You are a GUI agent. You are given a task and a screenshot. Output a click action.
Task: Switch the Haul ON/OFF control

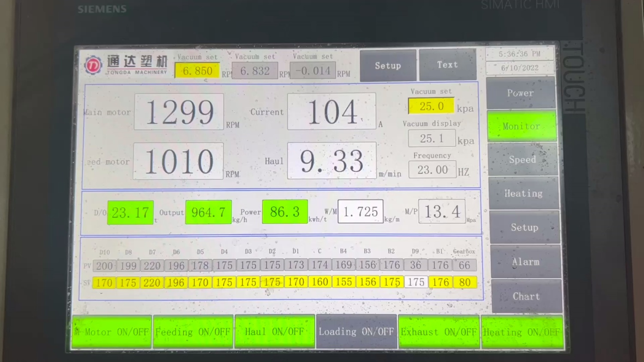point(275,332)
